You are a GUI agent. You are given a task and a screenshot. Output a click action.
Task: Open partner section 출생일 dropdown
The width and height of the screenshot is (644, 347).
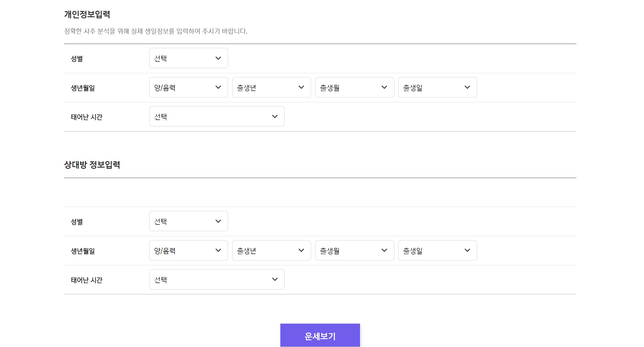(x=437, y=250)
